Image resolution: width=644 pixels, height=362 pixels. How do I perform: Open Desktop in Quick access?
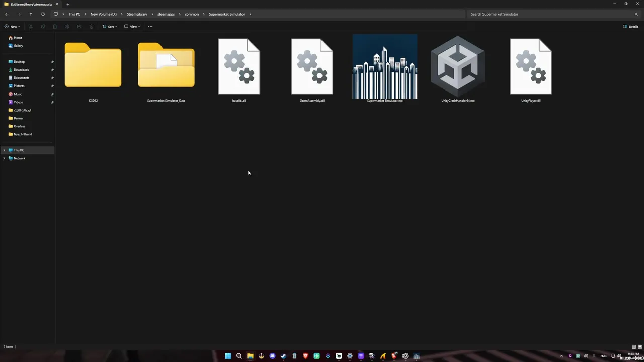click(x=17, y=62)
